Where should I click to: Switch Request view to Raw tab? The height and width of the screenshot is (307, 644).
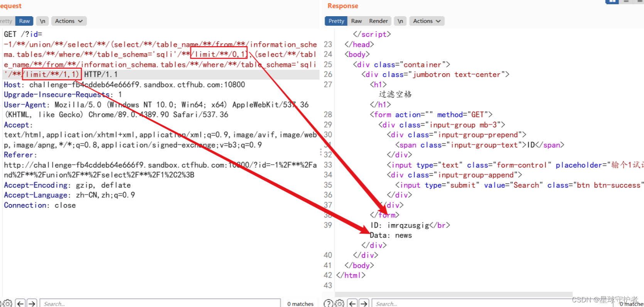pos(24,21)
